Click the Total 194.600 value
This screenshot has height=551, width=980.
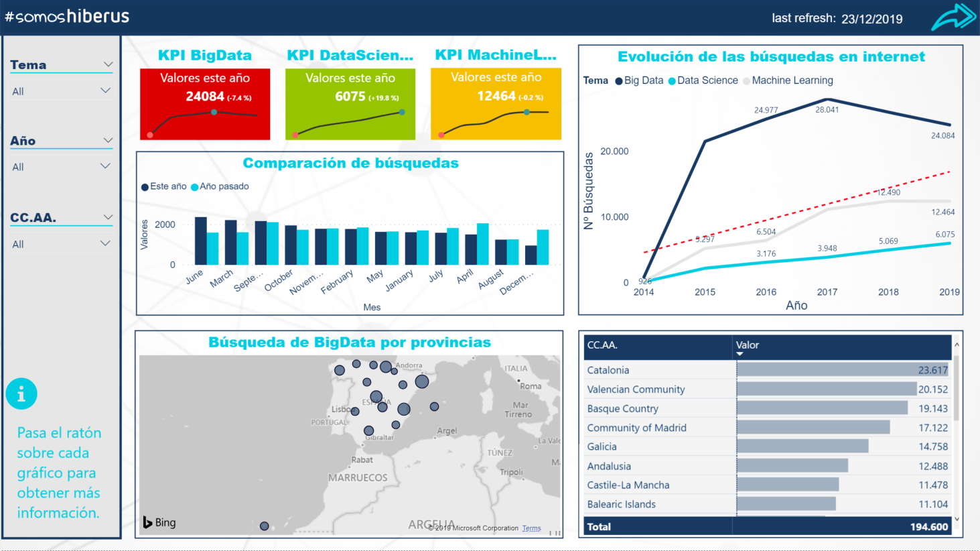coord(929,527)
